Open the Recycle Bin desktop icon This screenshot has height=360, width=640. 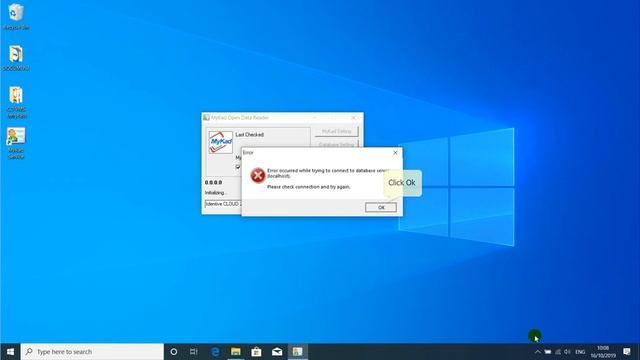pos(16,17)
